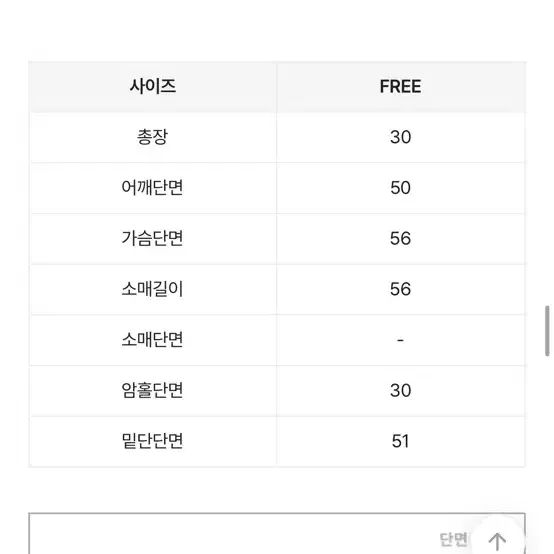This screenshot has height=554, width=554.
Task: Click the vertical scrollbar thumb
Action: (547, 331)
